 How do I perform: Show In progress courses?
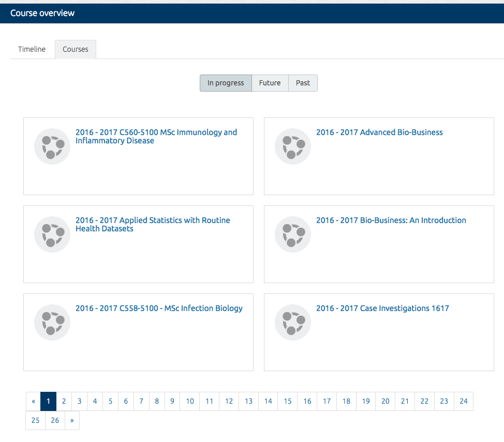click(226, 83)
